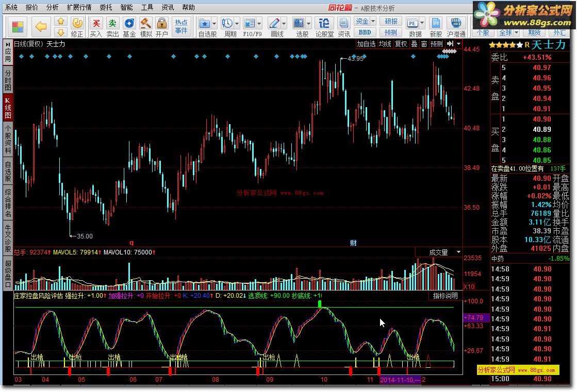
Task: Click the star rating next to 天士力
Action: pyautogui.click(x=506, y=45)
